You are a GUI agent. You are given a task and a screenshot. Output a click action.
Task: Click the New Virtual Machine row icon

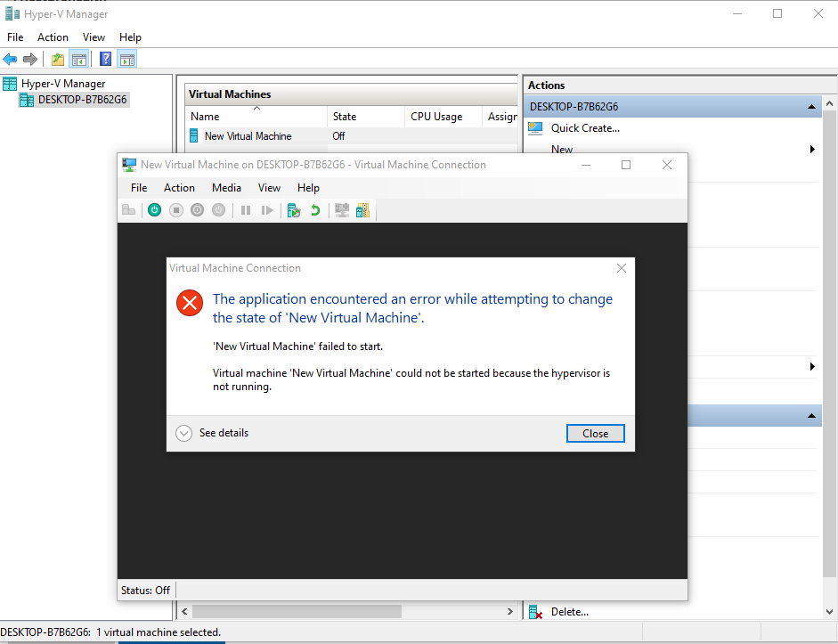(194, 135)
